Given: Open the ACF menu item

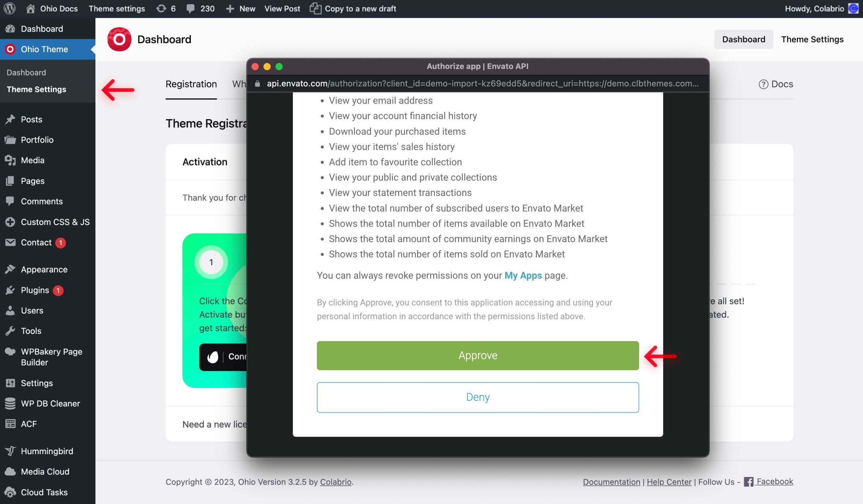Looking at the screenshot, I should (x=48, y=424).
